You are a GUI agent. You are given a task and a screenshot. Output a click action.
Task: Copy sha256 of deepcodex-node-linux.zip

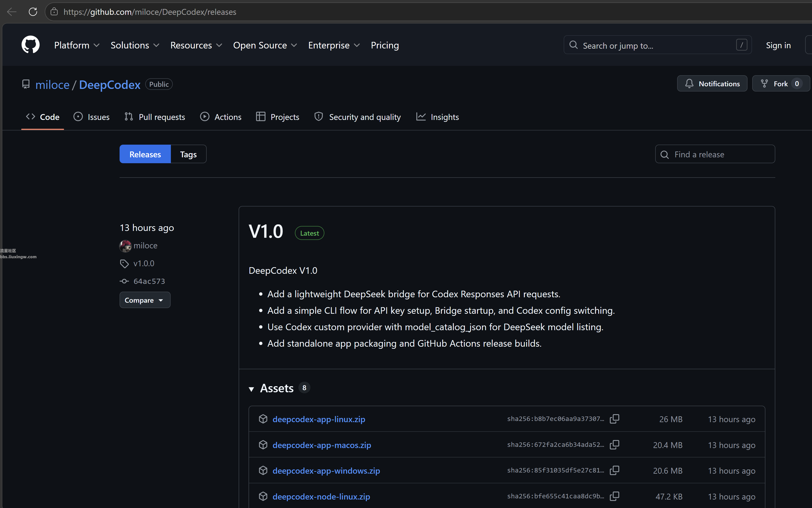pyautogui.click(x=615, y=496)
